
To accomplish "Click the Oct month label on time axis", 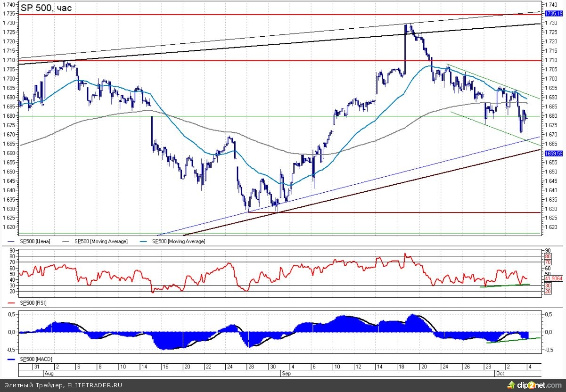I will tap(498, 372).
